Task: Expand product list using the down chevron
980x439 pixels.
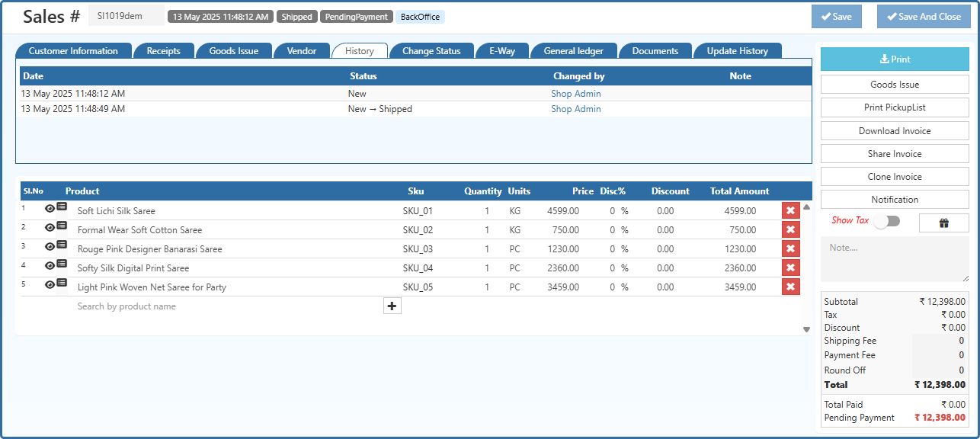Action: [x=805, y=329]
